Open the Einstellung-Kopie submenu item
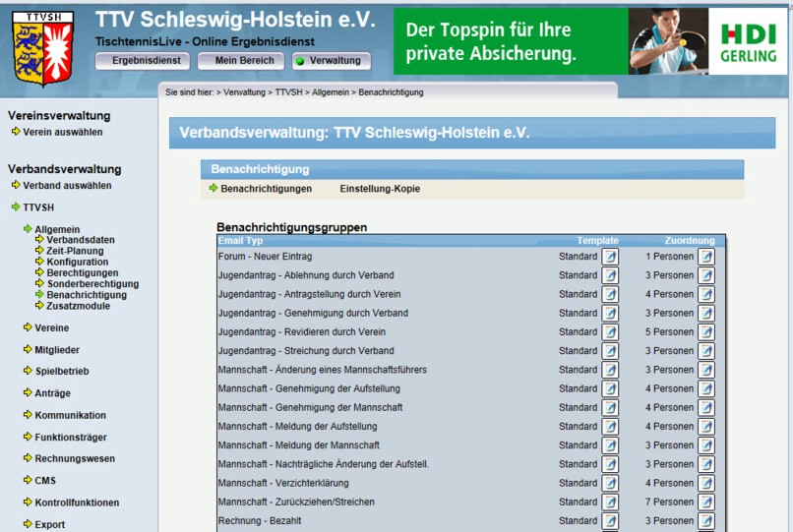The image size is (793, 532). pyautogui.click(x=380, y=189)
